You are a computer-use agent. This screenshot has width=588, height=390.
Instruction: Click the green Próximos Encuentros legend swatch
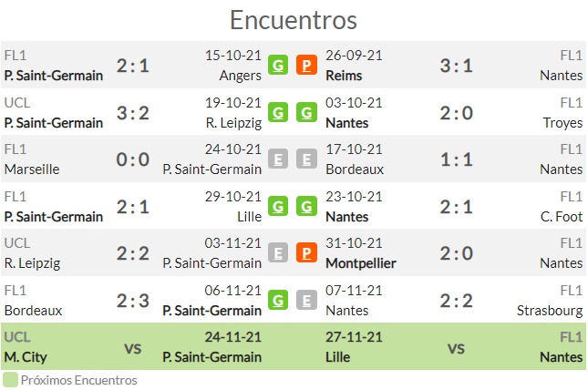point(10,379)
